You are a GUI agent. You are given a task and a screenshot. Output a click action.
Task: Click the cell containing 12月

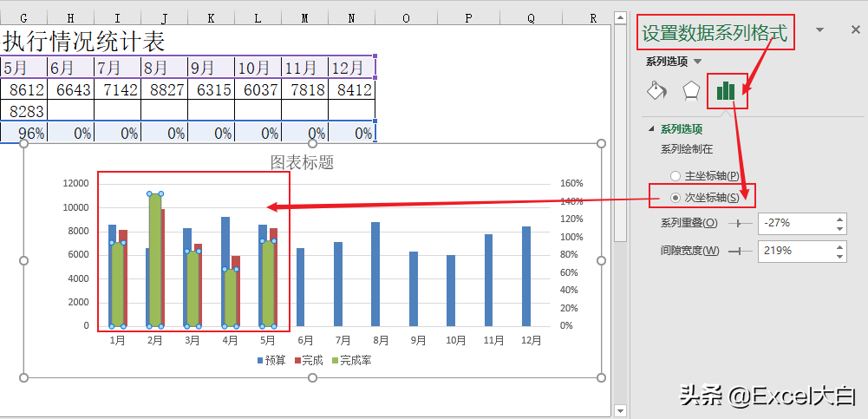(351, 68)
